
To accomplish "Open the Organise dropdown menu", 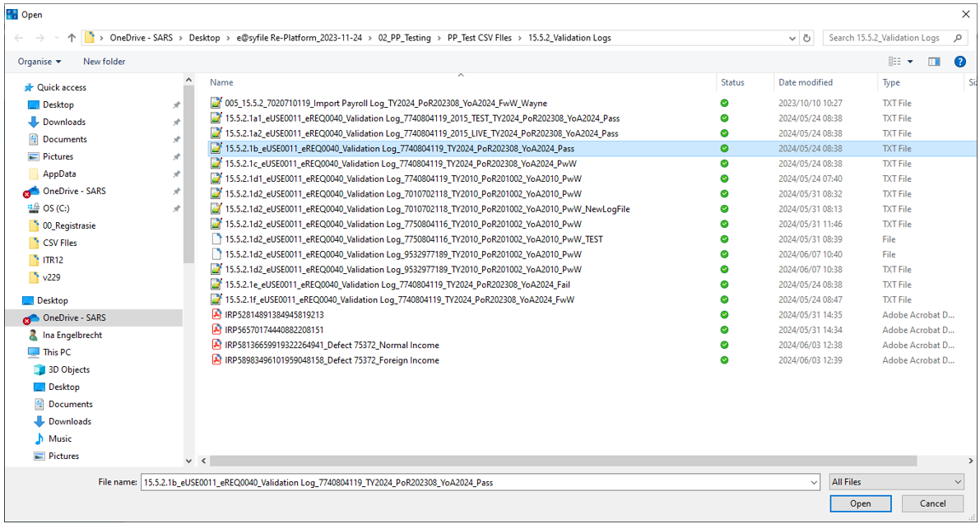I will [x=39, y=62].
